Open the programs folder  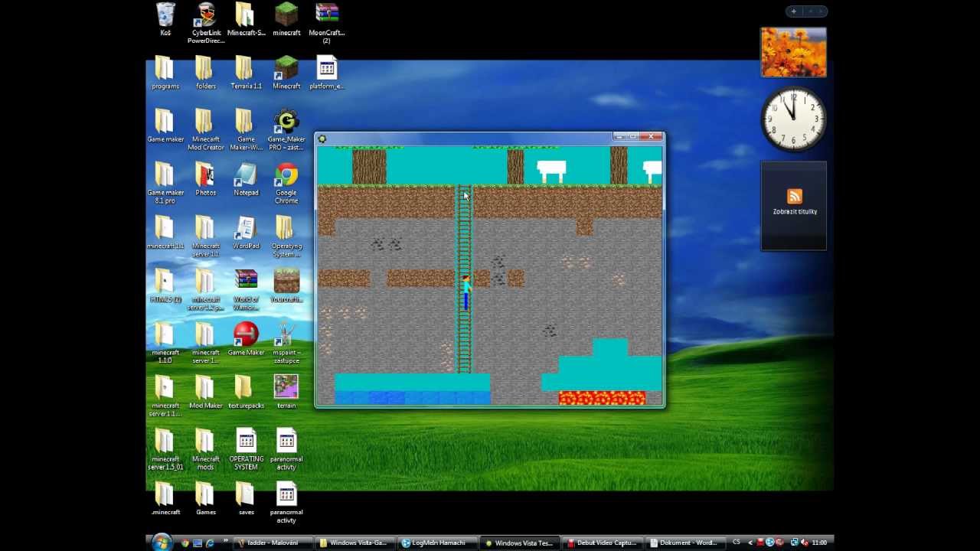pyautogui.click(x=165, y=73)
